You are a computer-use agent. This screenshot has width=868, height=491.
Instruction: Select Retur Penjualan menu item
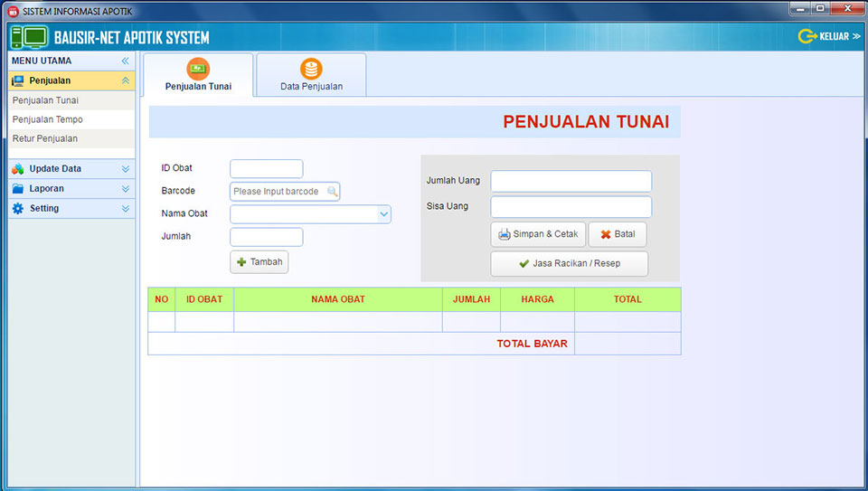pos(45,138)
